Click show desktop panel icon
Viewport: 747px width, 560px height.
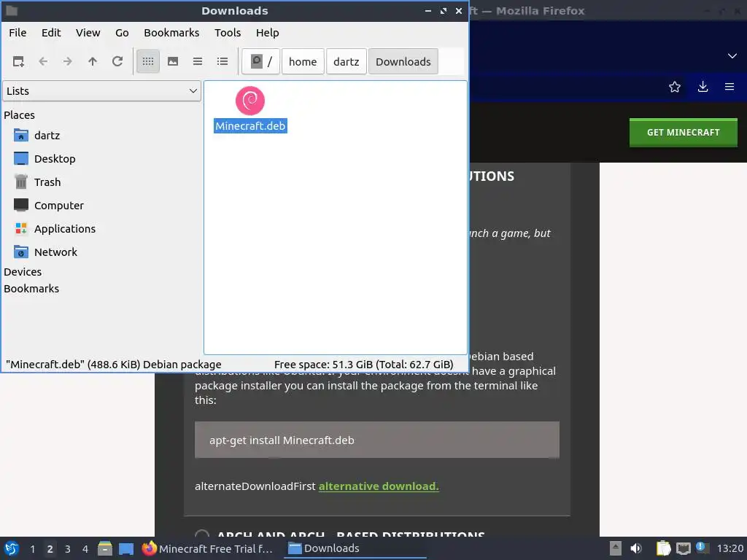(x=126, y=548)
